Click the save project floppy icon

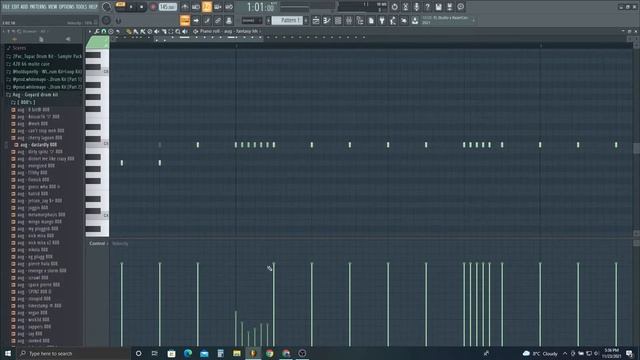click(438, 7)
